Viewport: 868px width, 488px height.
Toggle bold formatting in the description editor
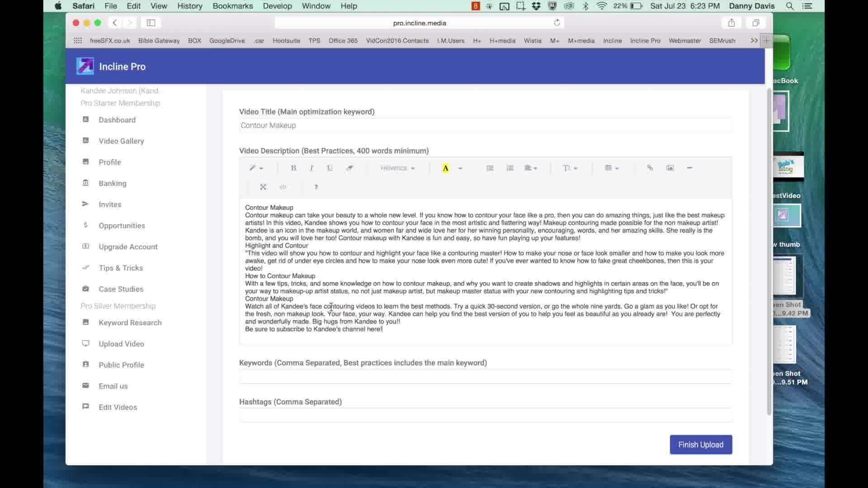(293, 168)
